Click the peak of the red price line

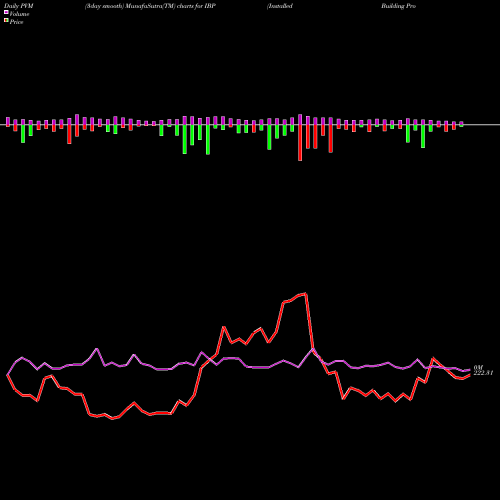click(306, 293)
